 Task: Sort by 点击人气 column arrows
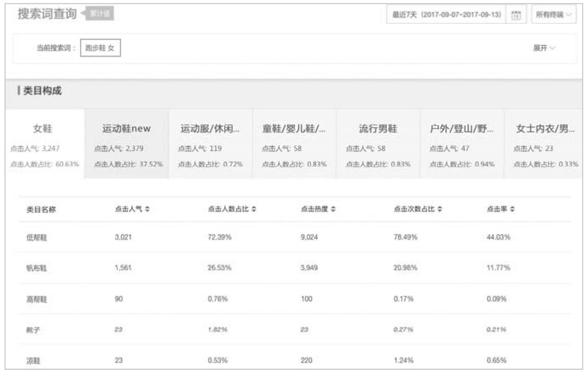pyautogui.click(x=147, y=209)
